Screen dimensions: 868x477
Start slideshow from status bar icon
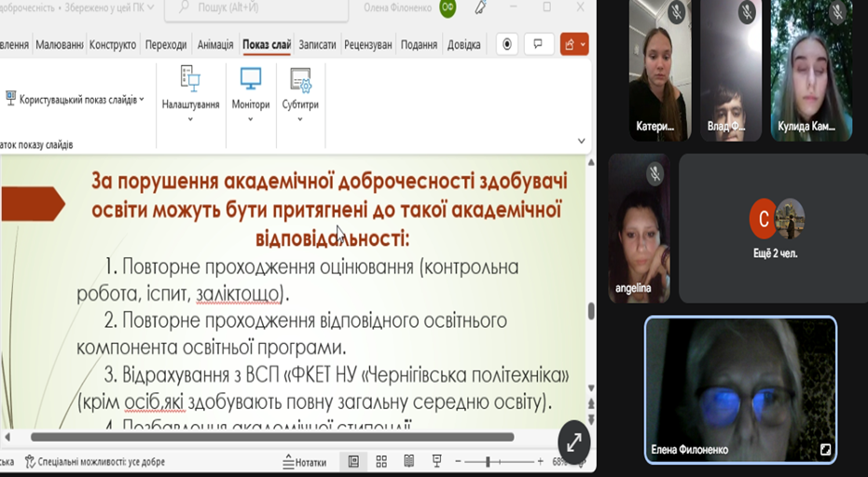[436, 461]
